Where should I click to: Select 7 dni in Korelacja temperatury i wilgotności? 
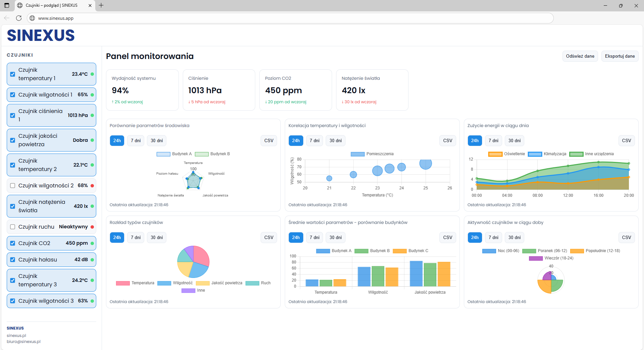click(x=314, y=141)
